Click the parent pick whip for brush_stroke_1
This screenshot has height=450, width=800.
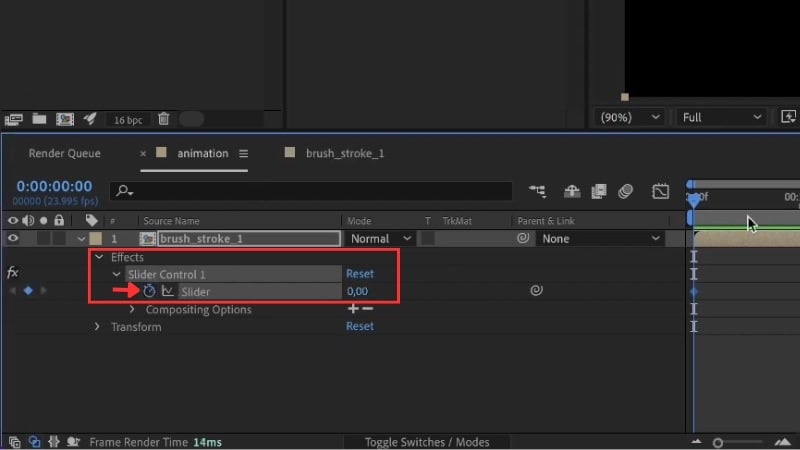pos(523,238)
